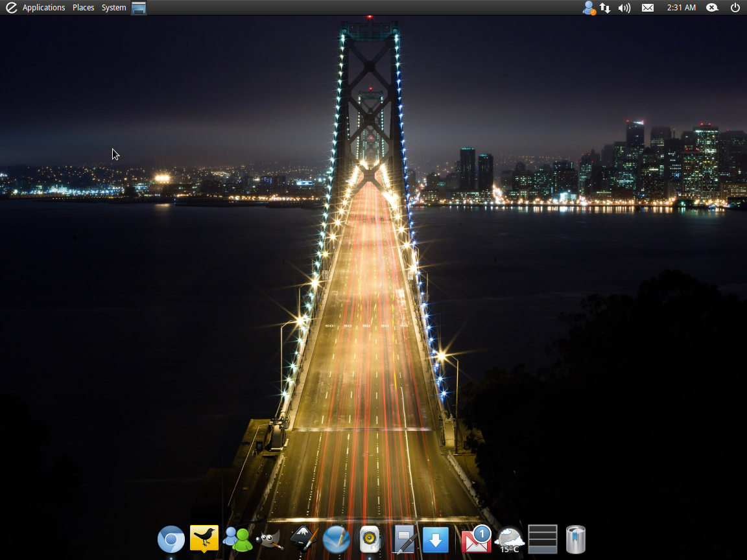Open the notebook and pen text editor
Image resolution: width=747 pixels, height=560 pixels.
click(x=403, y=539)
